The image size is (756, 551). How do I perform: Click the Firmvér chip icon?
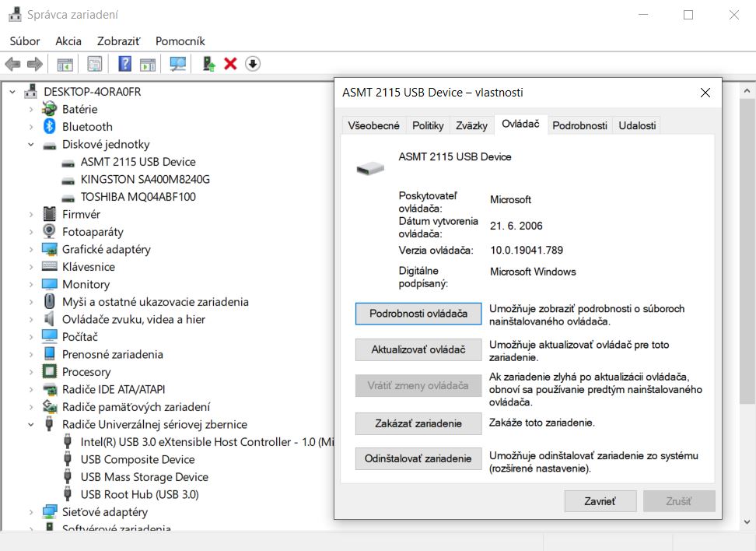click(49, 214)
